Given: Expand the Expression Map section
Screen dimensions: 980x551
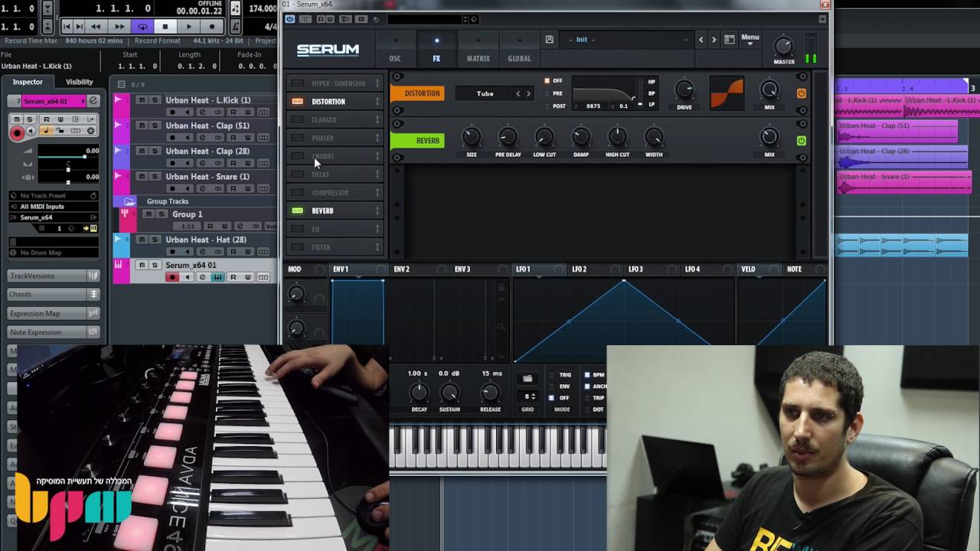Looking at the screenshot, I should [54, 313].
